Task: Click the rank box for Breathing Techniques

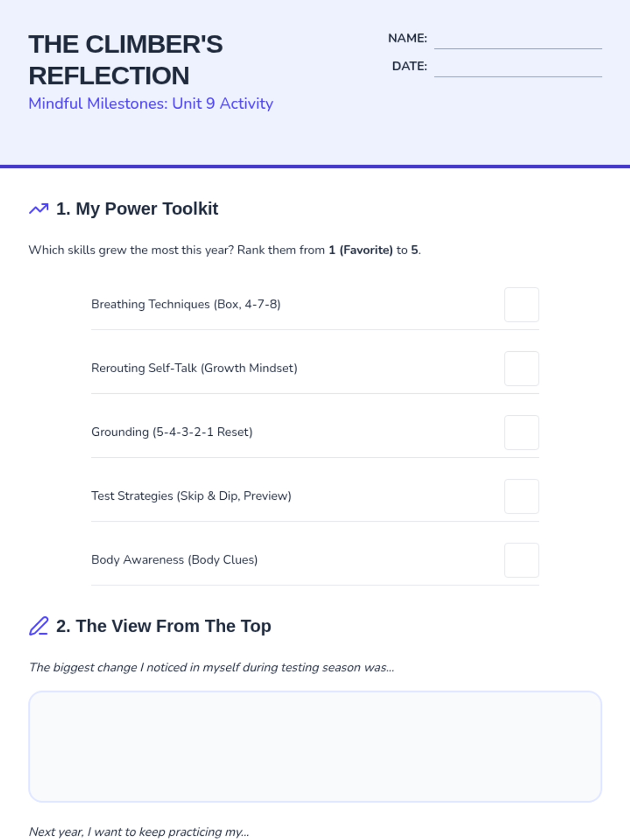Action: point(521,304)
